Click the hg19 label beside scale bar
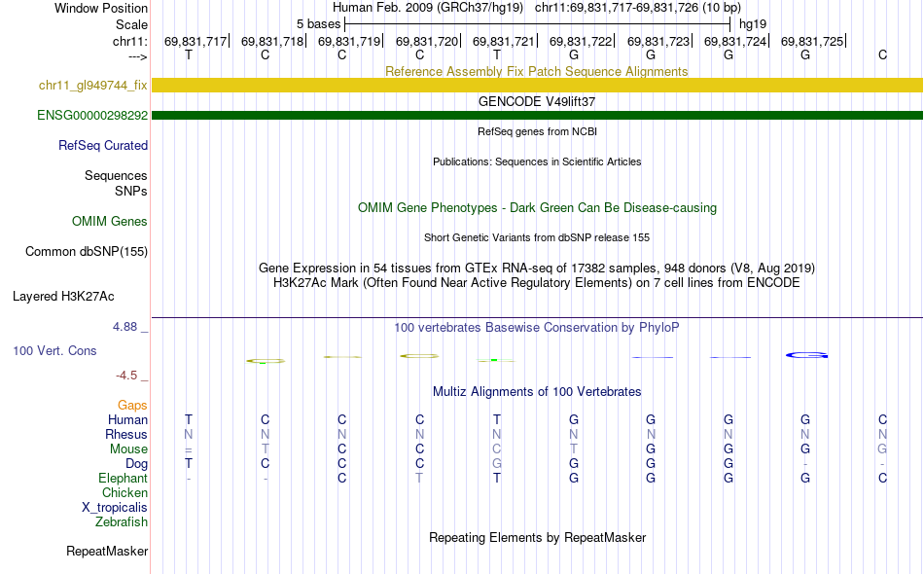 753,24
